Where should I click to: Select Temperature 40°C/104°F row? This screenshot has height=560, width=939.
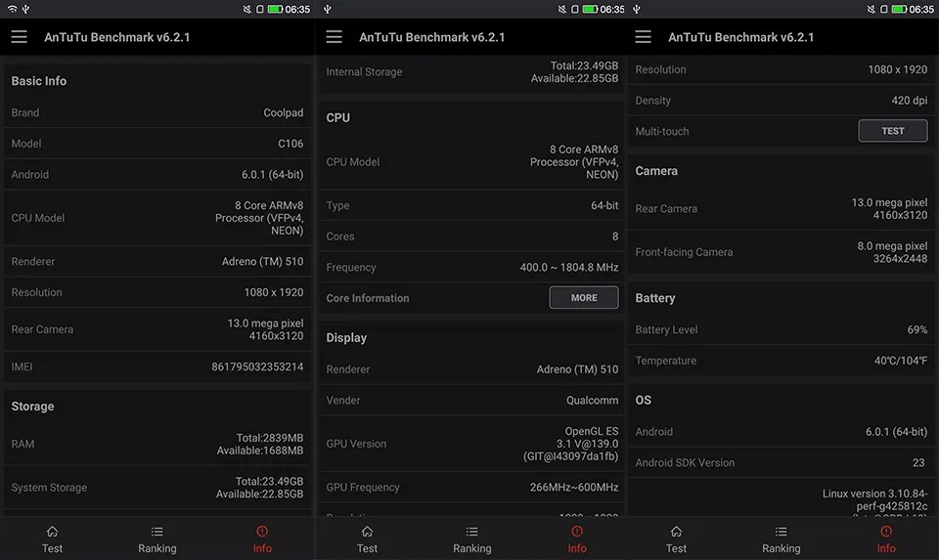click(781, 361)
